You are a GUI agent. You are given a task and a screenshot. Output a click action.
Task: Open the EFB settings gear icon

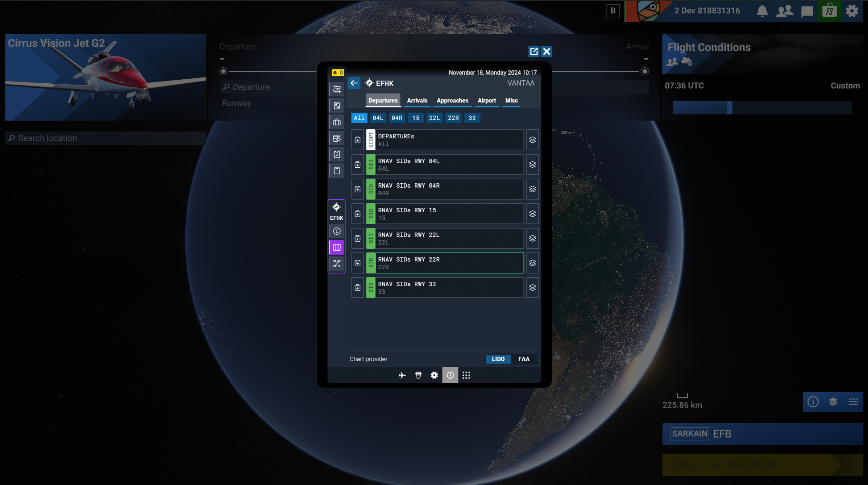pos(434,375)
